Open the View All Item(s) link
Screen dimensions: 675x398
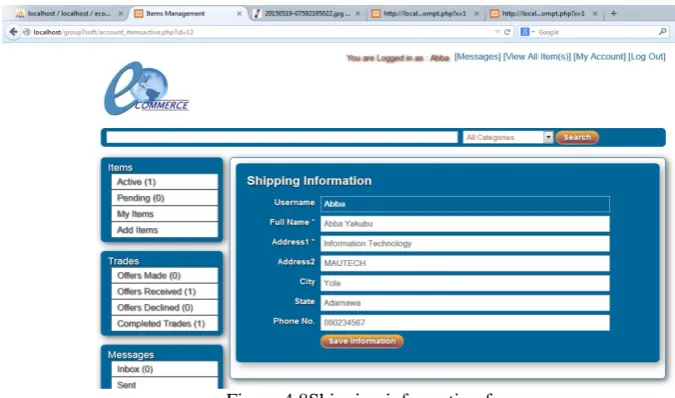[537, 56]
